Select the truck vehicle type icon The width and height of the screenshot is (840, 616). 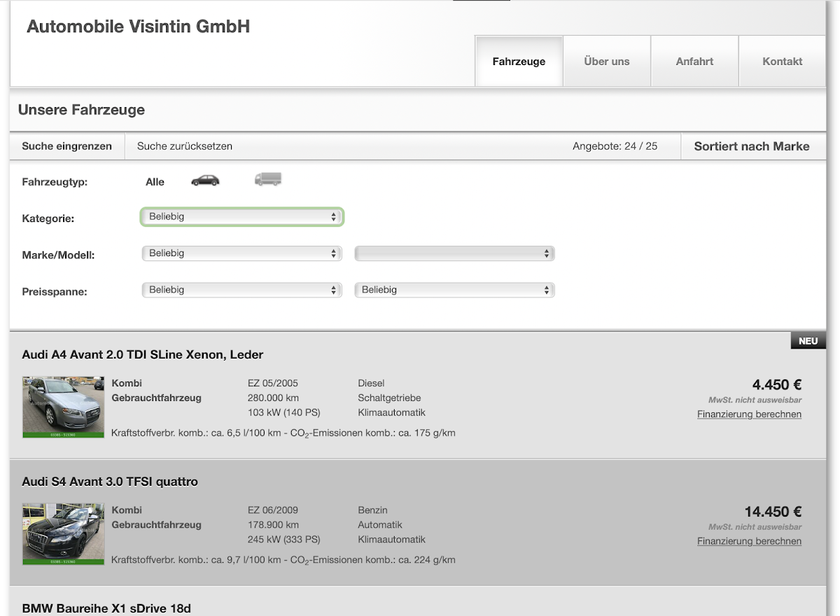[268, 180]
